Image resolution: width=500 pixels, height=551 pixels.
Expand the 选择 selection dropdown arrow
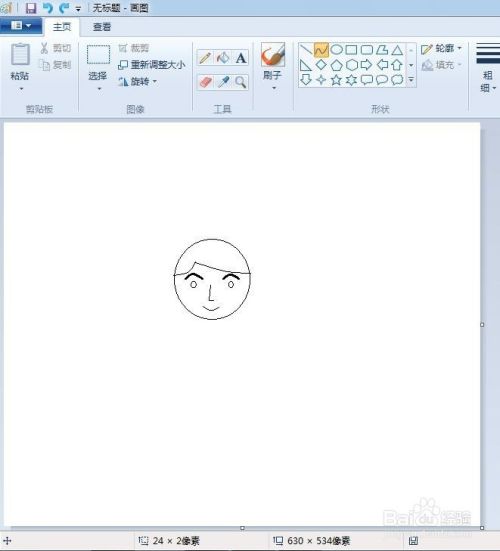pos(99,89)
